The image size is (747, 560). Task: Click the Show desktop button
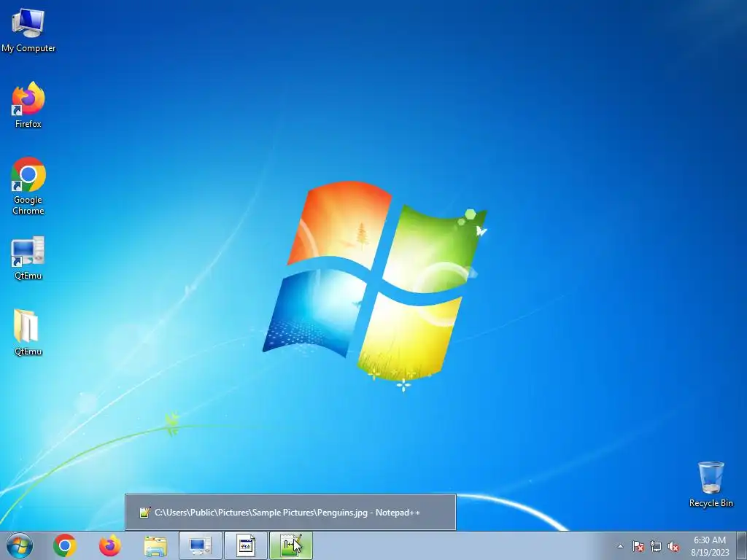tap(742, 545)
